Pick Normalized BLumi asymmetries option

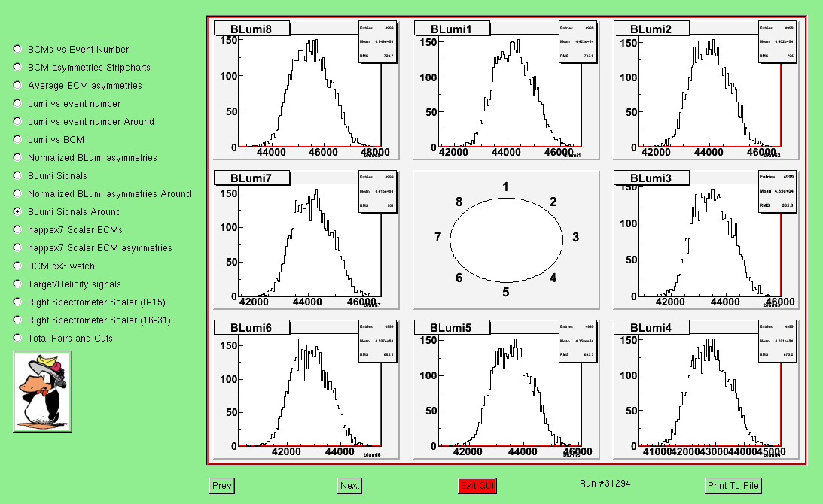[x=17, y=157]
